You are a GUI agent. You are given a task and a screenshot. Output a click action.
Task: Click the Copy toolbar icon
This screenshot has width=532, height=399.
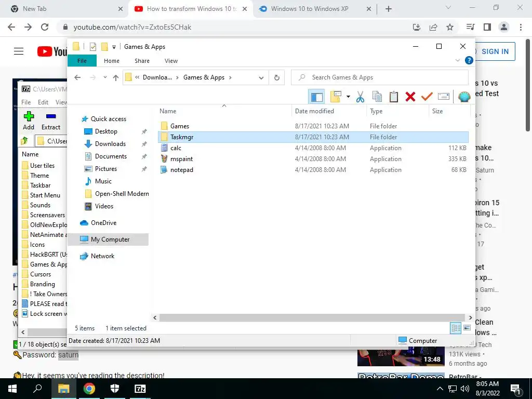point(377,97)
